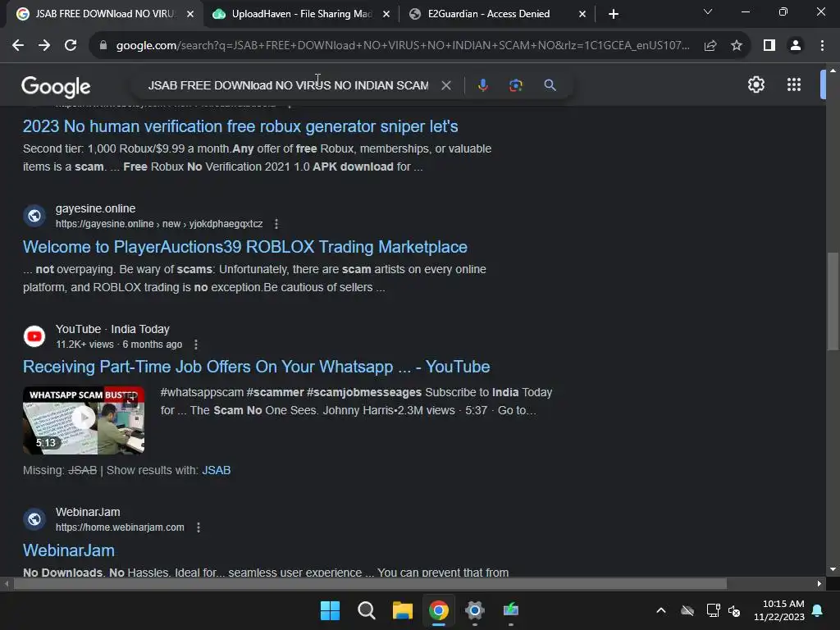This screenshot has width=840, height=630.
Task: Open the muted volume tray icon
Action: [734, 610]
